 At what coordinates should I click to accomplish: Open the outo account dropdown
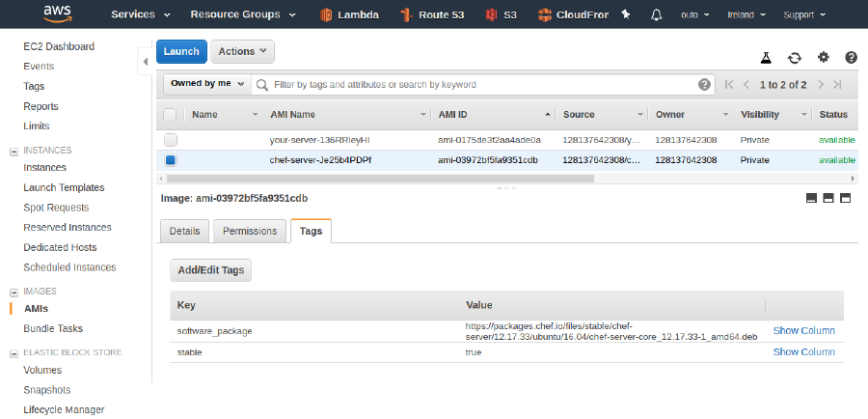[694, 15]
